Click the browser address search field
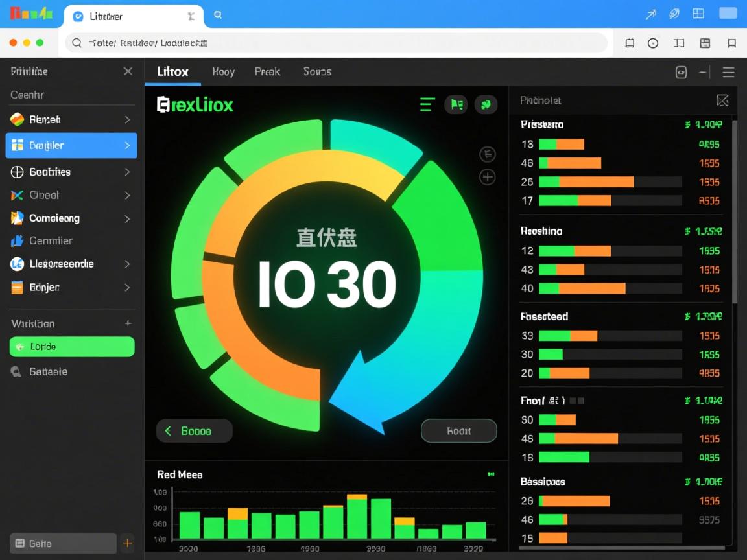This screenshot has height=560, width=747. pyautogui.click(x=336, y=43)
